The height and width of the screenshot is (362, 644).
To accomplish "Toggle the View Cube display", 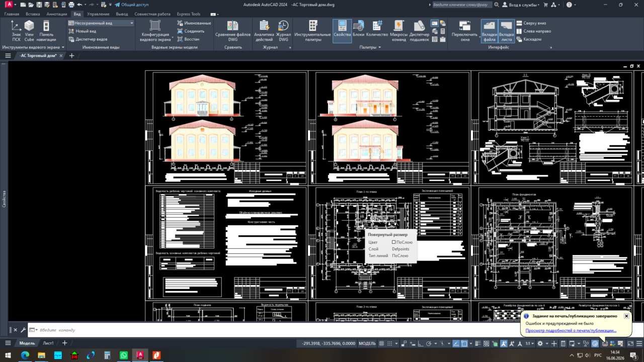I will click(x=29, y=31).
